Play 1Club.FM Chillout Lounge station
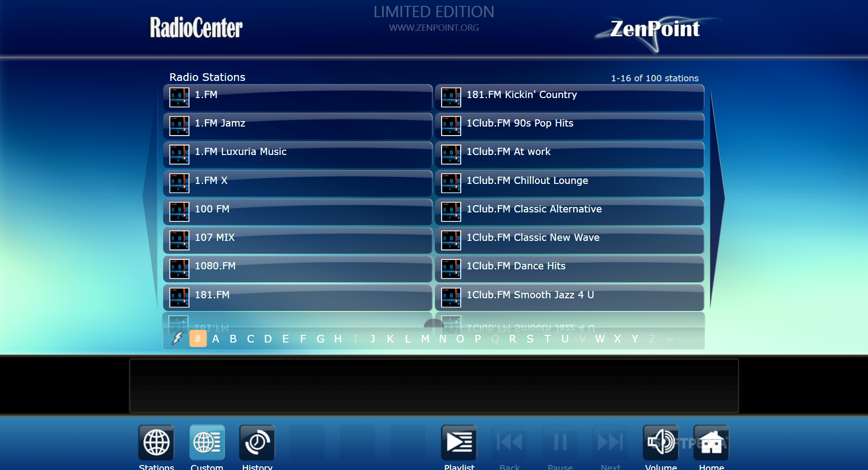 (x=570, y=183)
